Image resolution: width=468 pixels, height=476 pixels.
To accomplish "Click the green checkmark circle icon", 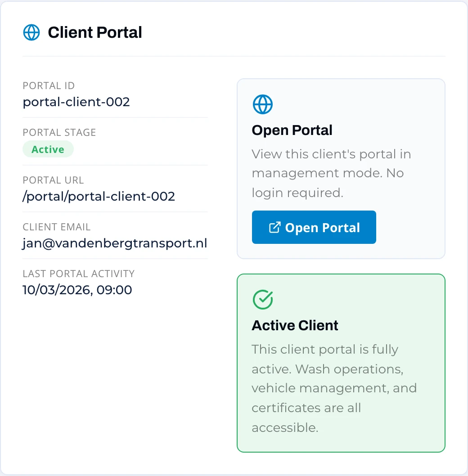I will pos(263,300).
